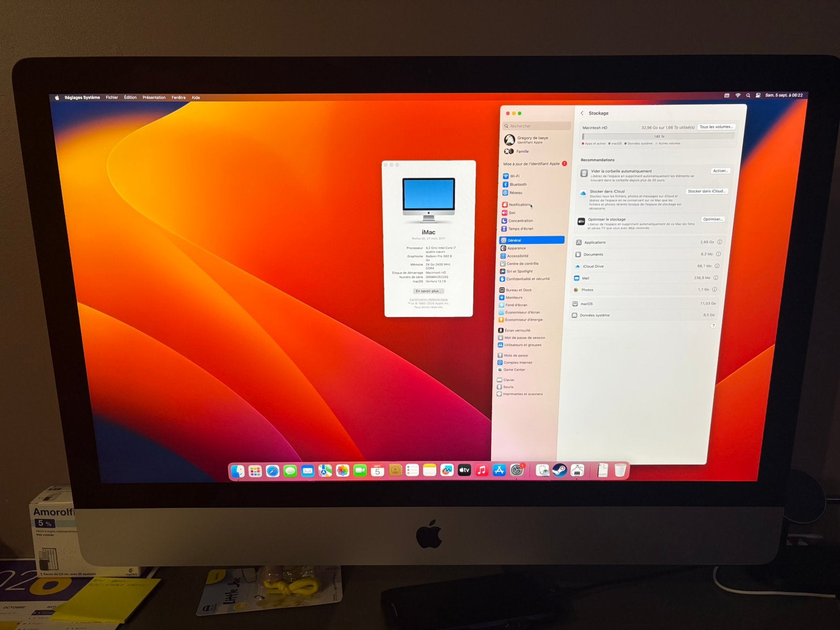
Task: Open Mise à jour de l'identifiant Apple
Action: pos(535,164)
